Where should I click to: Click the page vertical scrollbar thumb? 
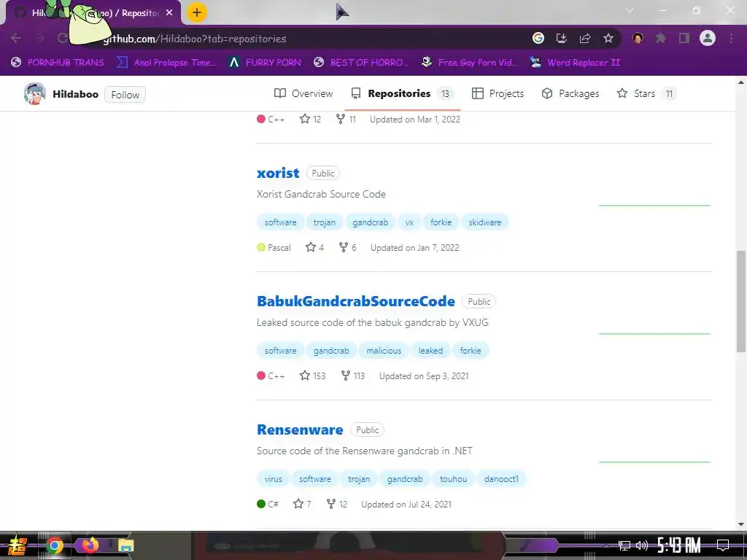(x=741, y=301)
